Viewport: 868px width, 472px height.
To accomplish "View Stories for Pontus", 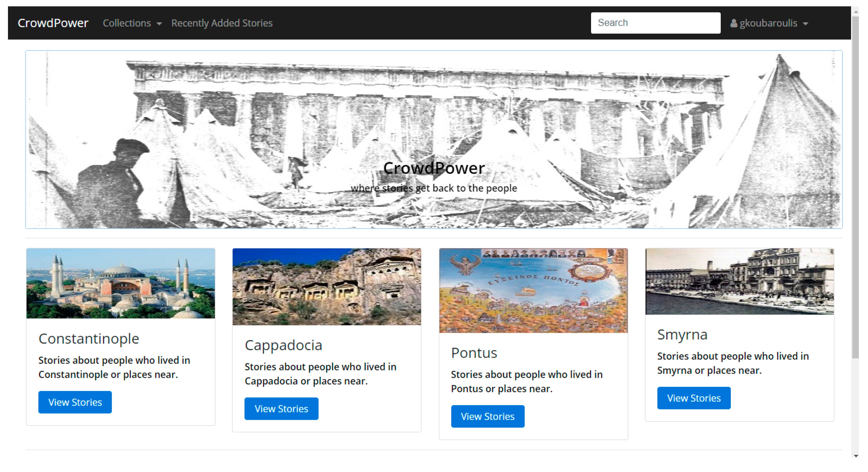I will [487, 416].
